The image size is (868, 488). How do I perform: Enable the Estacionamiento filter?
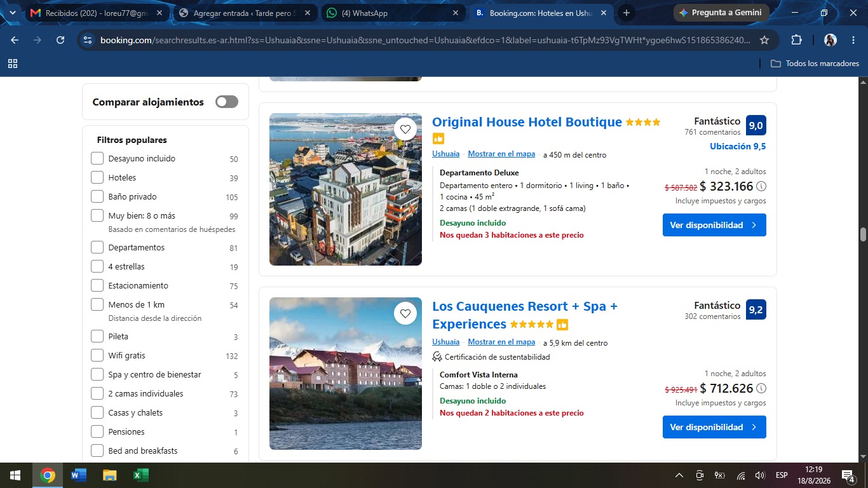[x=97, y=285]
